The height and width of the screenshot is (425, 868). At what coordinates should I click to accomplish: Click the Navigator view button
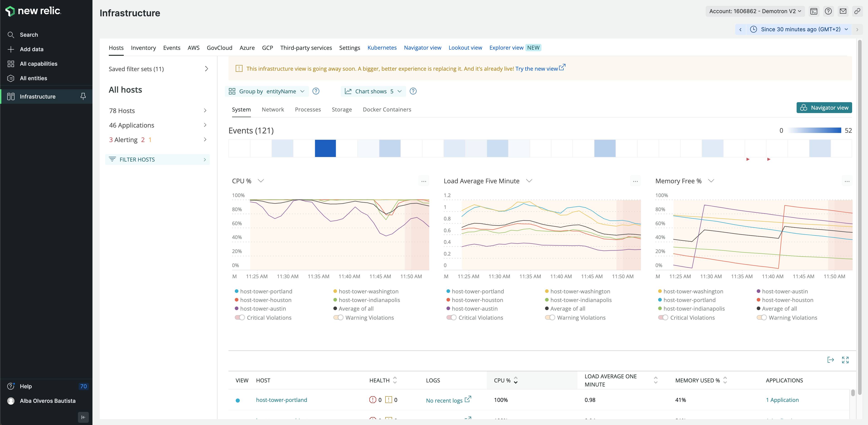pyautogui.click(x=824, y=108)
